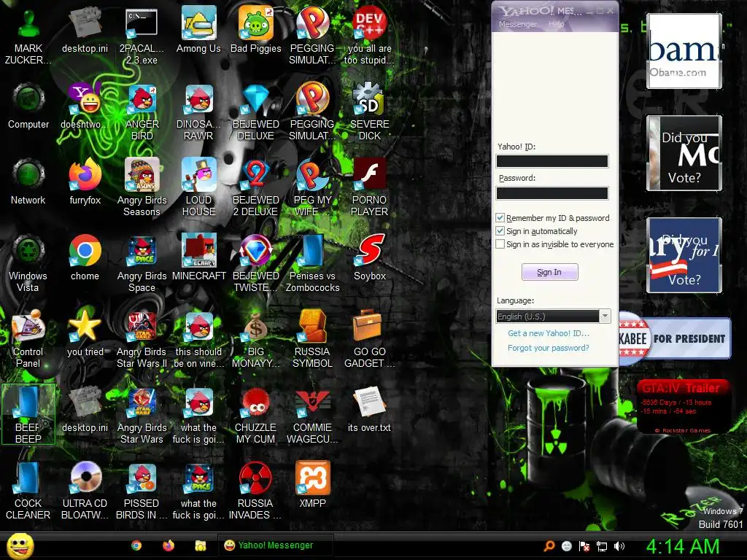Click the Forgot your password link
Viewport: 747px width, 560px height.
point(548,348)
